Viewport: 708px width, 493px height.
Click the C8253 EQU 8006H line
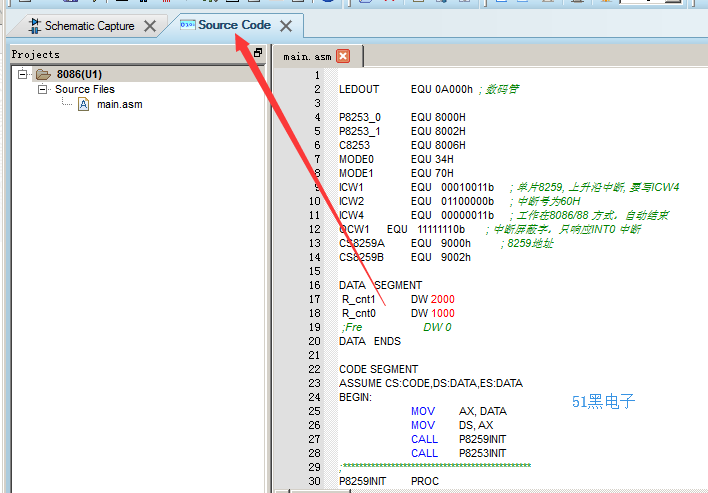[x=402, y=145]
